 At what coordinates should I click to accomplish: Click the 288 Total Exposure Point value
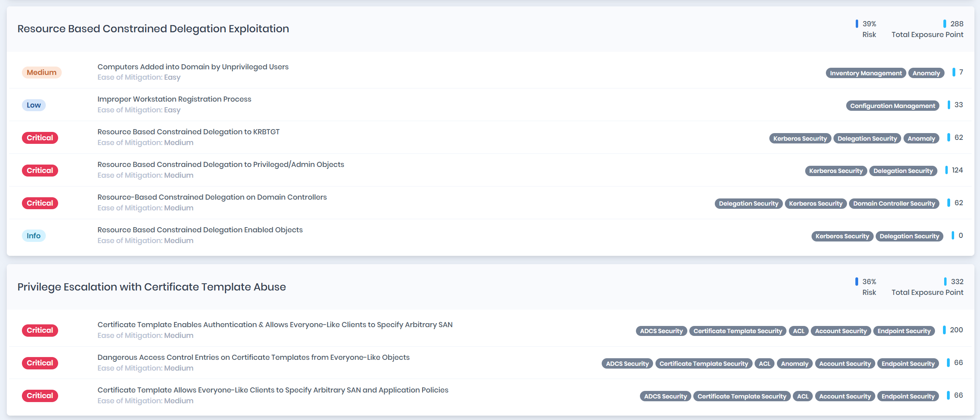[956, 24]
